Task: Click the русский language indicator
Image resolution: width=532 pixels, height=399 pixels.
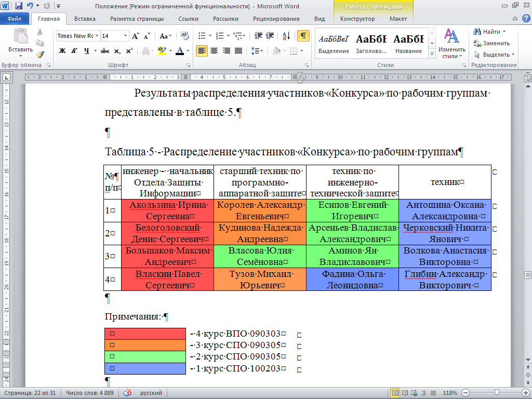Action: (x=151, y=393)
